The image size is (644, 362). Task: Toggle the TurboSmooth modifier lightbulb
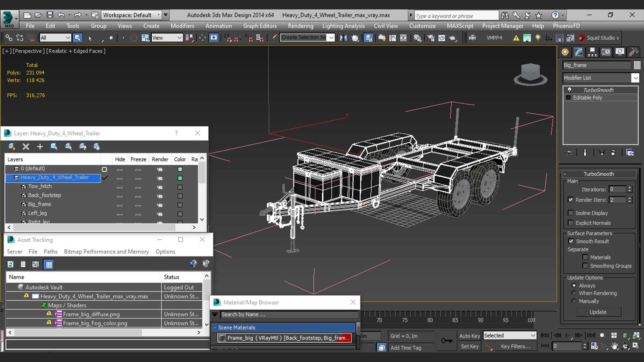coord(569,90)
